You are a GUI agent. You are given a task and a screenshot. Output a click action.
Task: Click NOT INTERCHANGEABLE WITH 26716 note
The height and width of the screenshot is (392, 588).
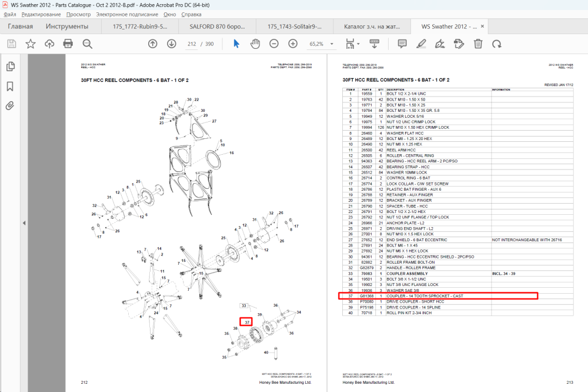click(527, 240)
